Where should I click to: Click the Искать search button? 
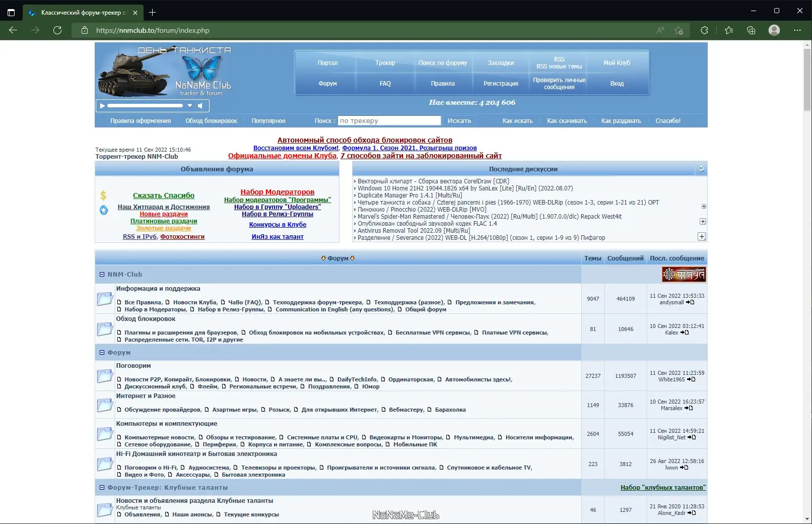(459, 121)
